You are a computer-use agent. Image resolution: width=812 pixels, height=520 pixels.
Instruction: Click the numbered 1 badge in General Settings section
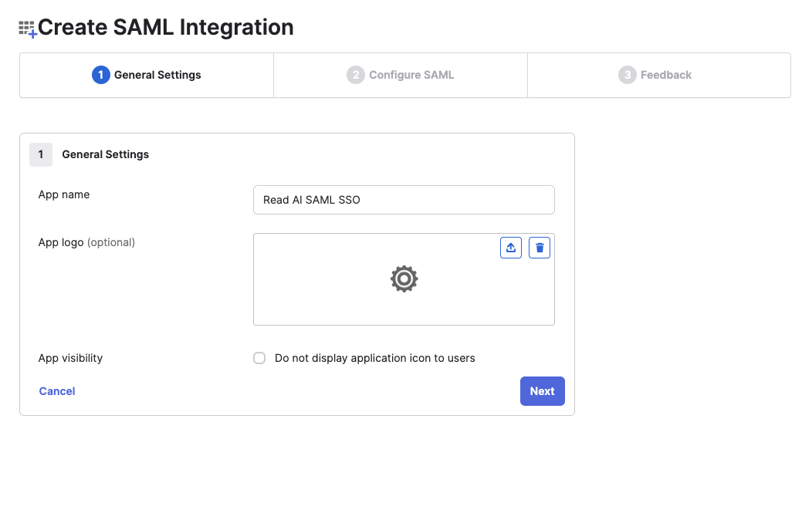pos(41,154)
